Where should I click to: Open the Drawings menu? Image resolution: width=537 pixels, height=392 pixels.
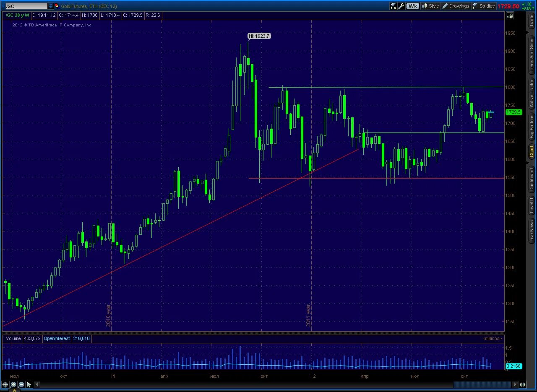455,6
